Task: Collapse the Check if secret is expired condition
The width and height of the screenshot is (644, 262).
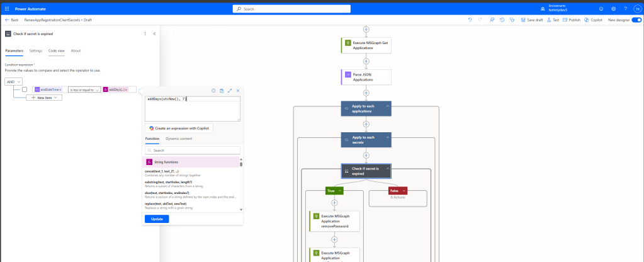Action: [387, 168]
